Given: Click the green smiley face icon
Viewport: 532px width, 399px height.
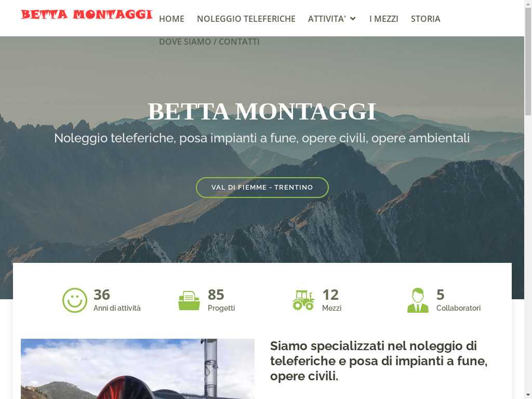Looking at the screenshot, I should [x=75, y=300].
